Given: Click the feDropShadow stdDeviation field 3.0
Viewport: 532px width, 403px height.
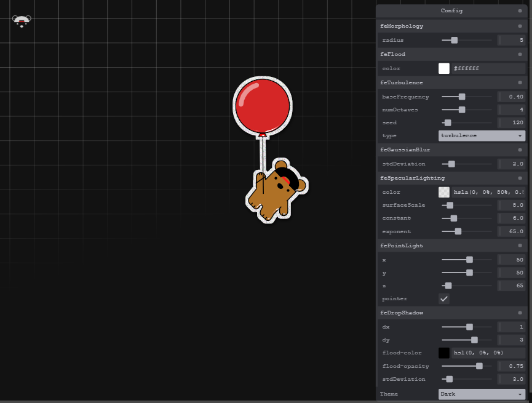Looking at the screenshot, I should pos(511,379).
